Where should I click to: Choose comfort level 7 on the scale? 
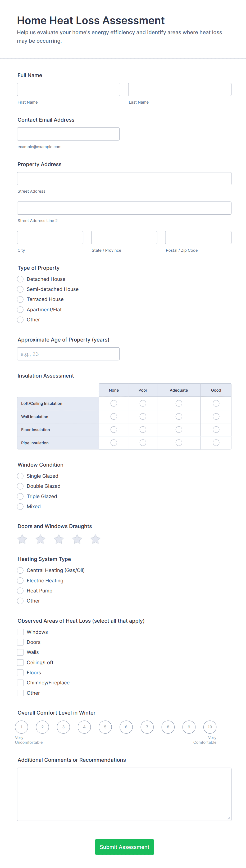pyautogui.click(x=147, y=727)
